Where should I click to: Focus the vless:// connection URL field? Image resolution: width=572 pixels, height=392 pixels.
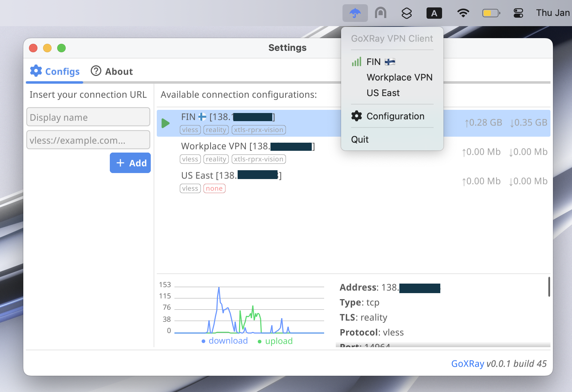tap(88, 140)
